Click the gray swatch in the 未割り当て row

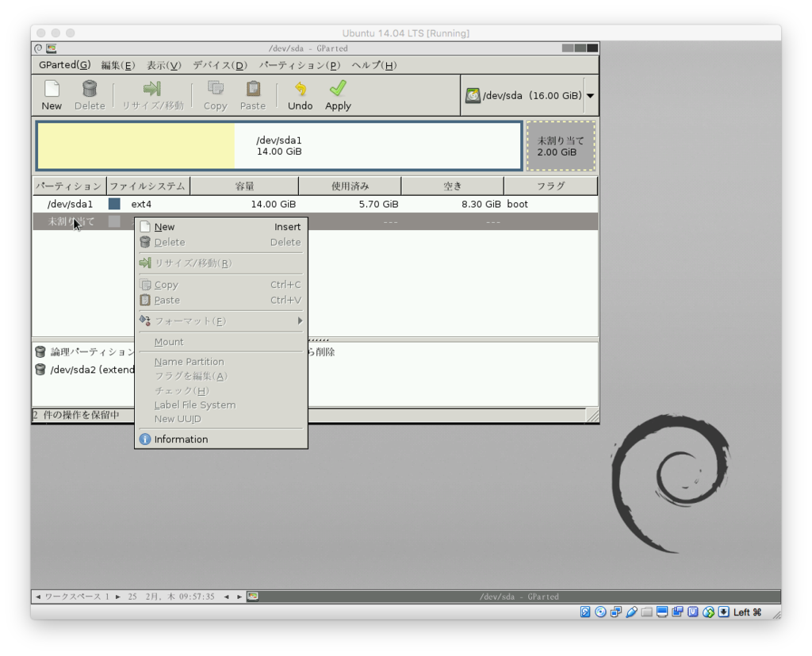[x=114, y=222]
